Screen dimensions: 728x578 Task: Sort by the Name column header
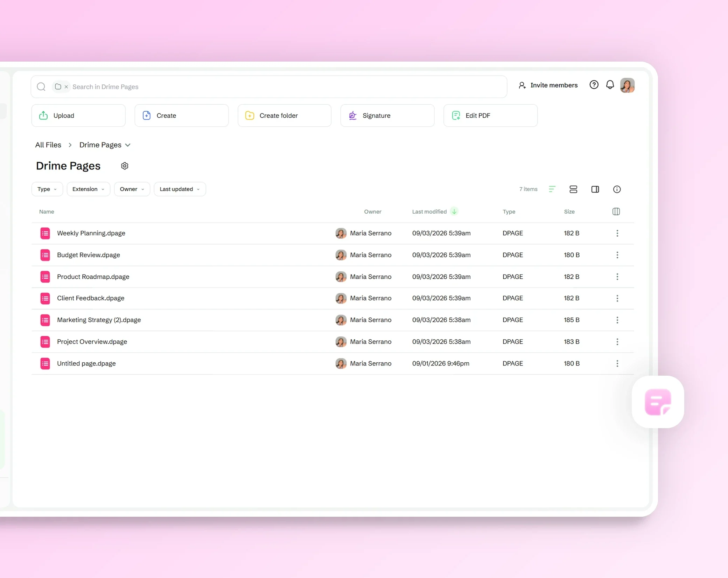(47, 212)
